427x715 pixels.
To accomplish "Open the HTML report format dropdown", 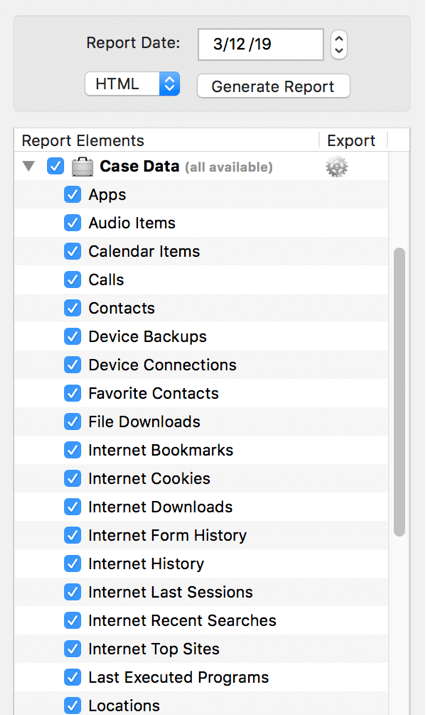I will coord(132,84).
